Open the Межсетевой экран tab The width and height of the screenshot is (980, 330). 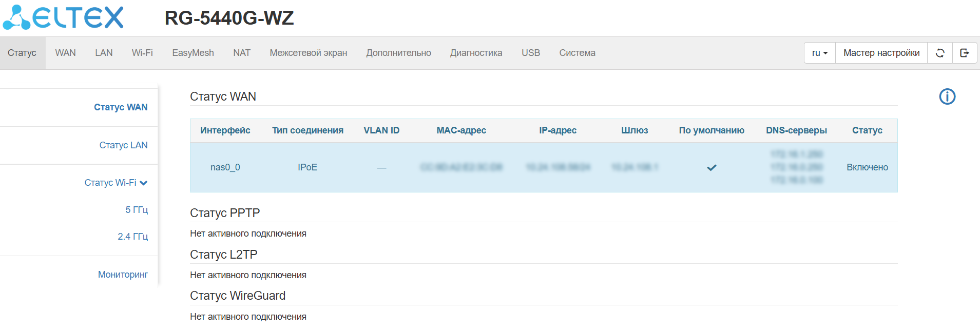309,53
